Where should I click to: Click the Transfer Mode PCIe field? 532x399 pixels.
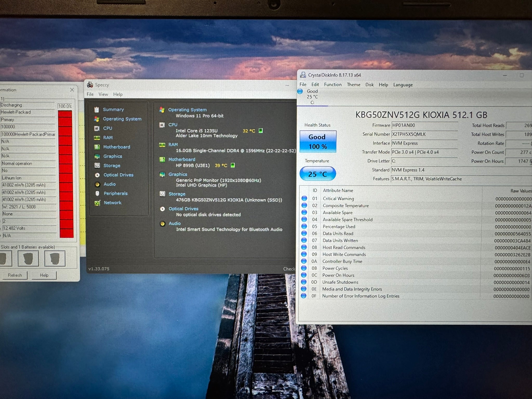tap(424, 152)
